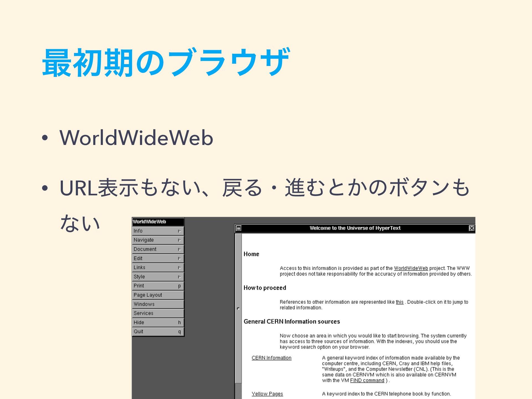Image resolution: width=532 pixels, height=399 pixels.
Task: Open the FIND command link
Action: tap(367, 380)
